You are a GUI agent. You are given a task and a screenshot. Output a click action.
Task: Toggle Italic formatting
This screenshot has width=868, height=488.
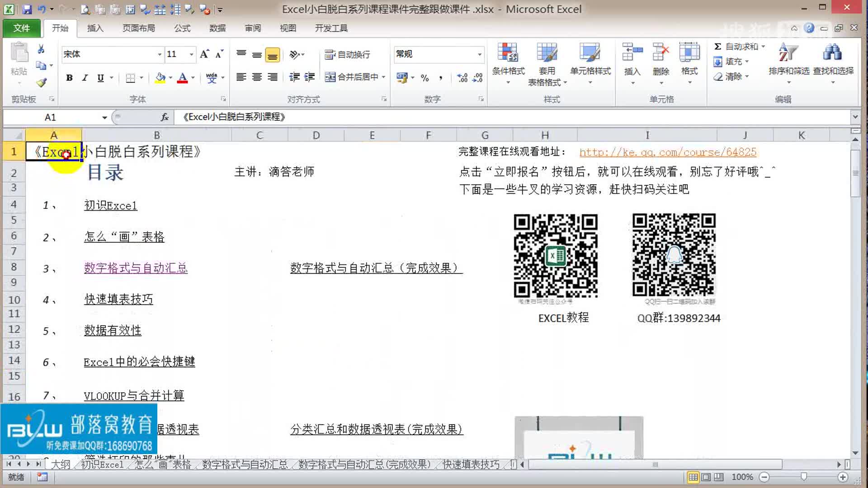pos(85,78)
